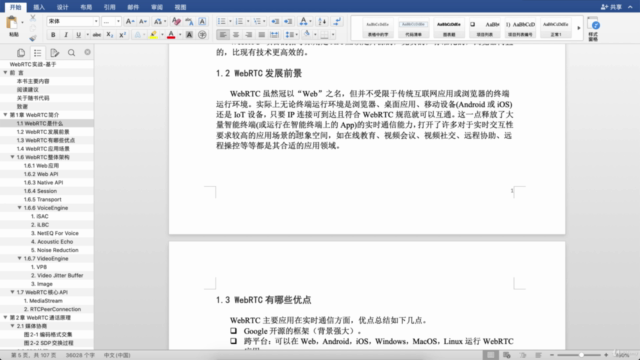Increase paragraph indent
Screen dimensions: 640x360
[288, 21]
